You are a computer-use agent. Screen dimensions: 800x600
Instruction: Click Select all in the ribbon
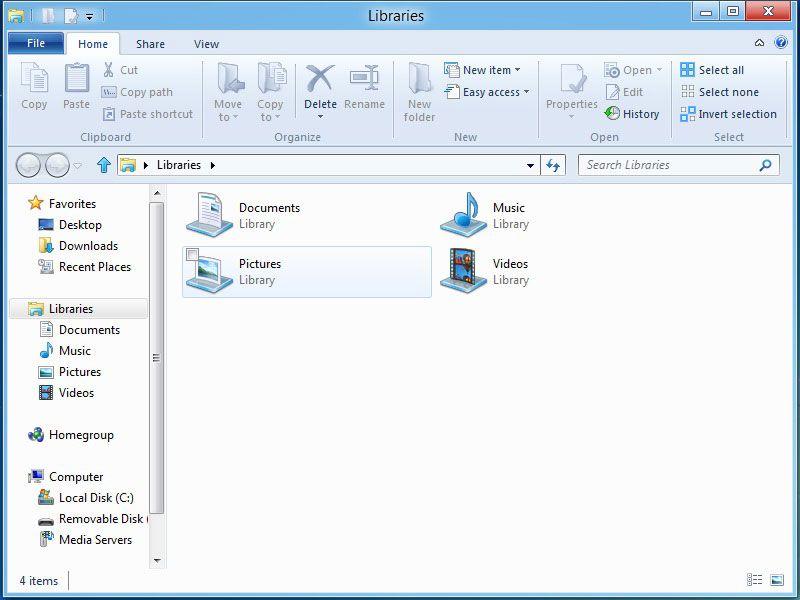tap(712, 70)
